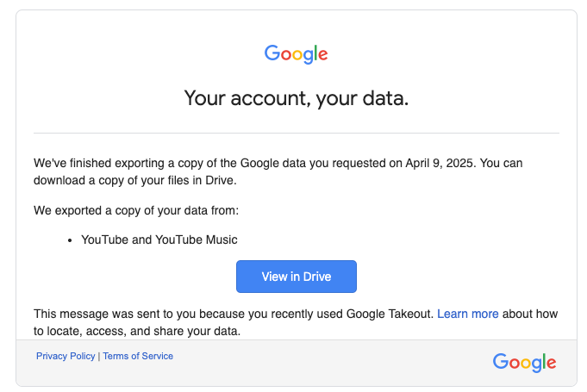
Task: Click the bullet before YouTube and YouTube Music
Action: pos(70,241)
